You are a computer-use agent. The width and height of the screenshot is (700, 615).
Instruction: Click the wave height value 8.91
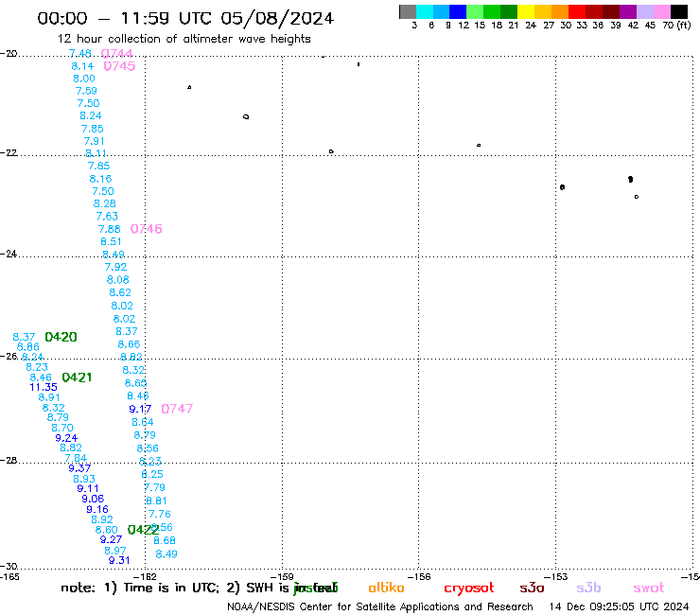point(49,397)
